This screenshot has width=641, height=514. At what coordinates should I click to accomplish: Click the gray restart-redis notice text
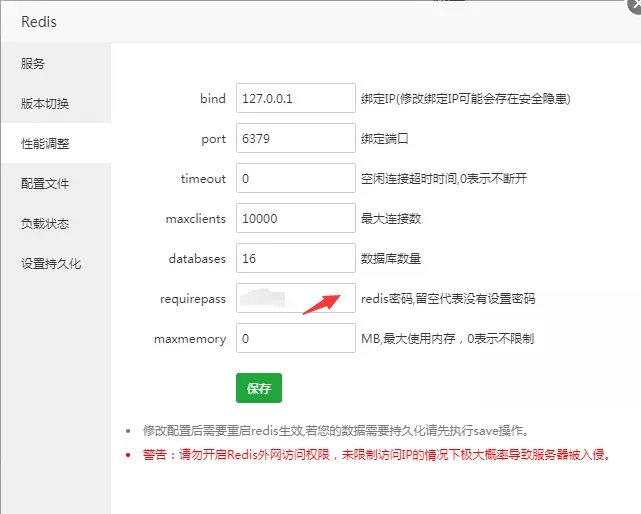[x=335, y=431]
